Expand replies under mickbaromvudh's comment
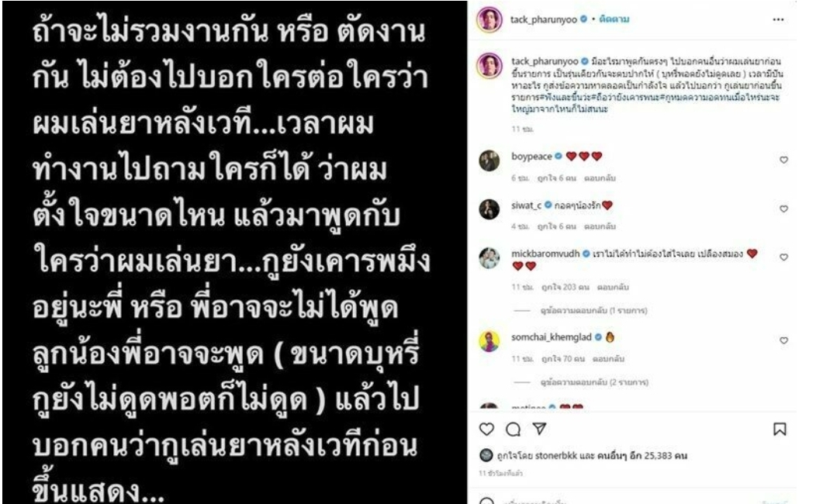 pos(594,310)
